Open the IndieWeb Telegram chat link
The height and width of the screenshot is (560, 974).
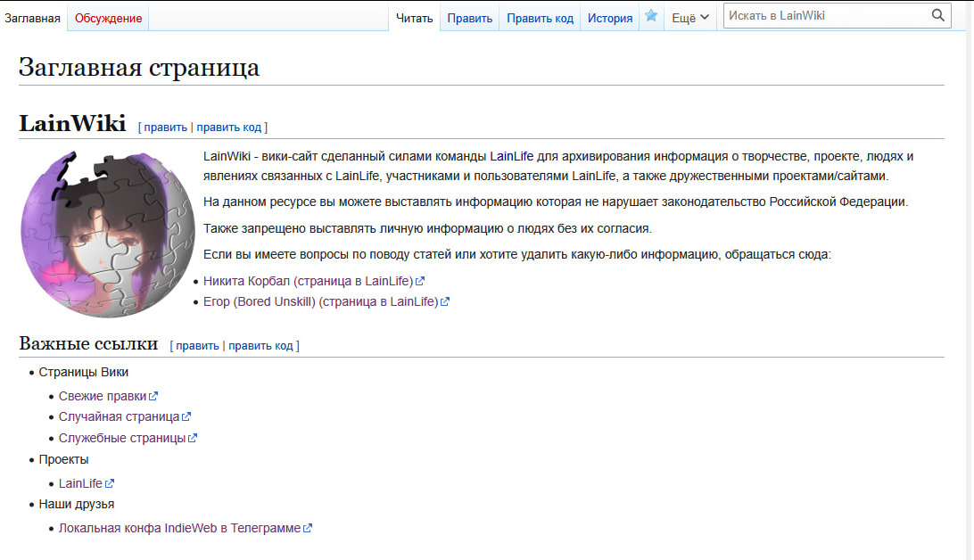[179, 528]
